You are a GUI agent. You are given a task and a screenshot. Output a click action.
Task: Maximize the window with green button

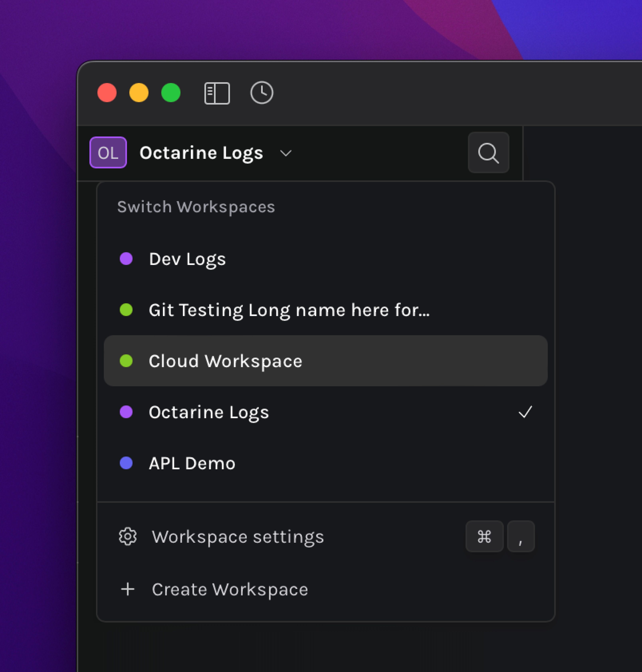click(171, 93)
